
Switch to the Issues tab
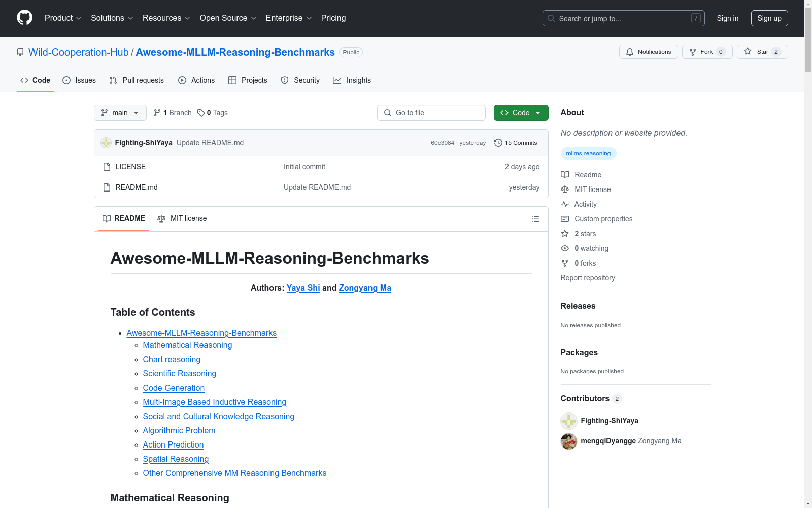(79, 80)
